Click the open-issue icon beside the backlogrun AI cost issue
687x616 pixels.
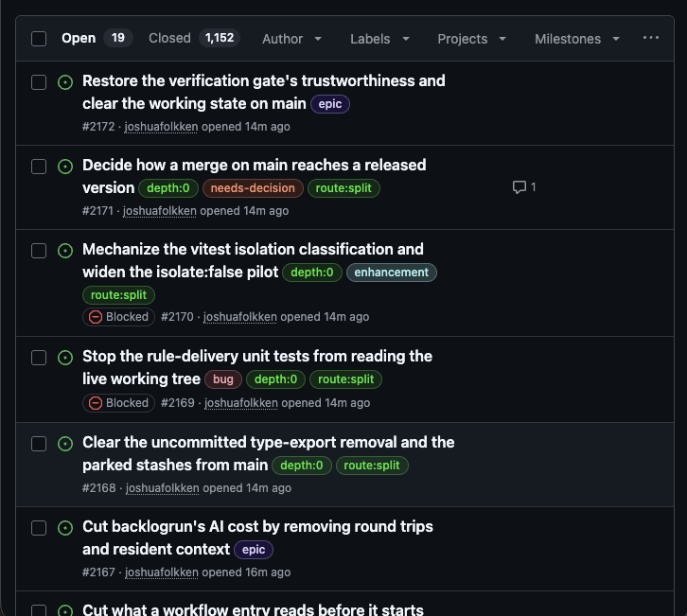65,527
